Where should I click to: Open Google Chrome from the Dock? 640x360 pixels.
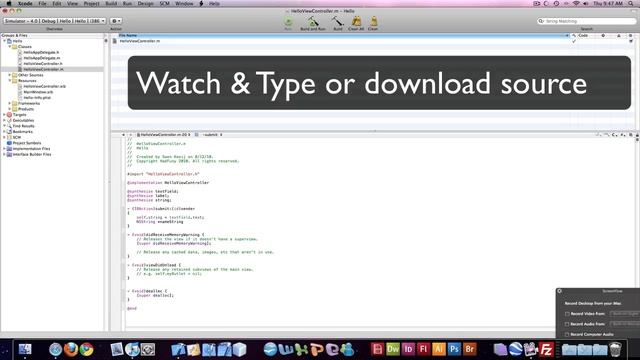[87, 349]
